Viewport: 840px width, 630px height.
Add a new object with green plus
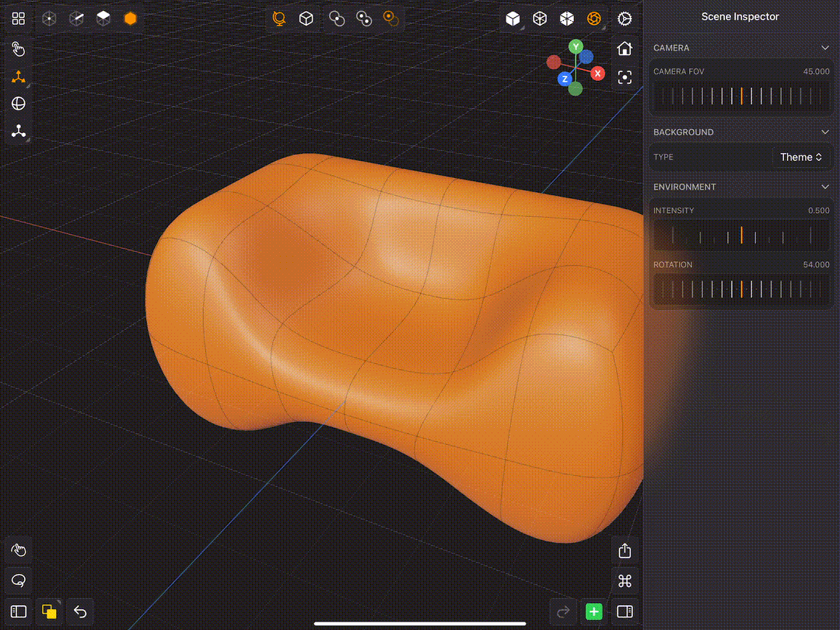[x=593, y=611]
